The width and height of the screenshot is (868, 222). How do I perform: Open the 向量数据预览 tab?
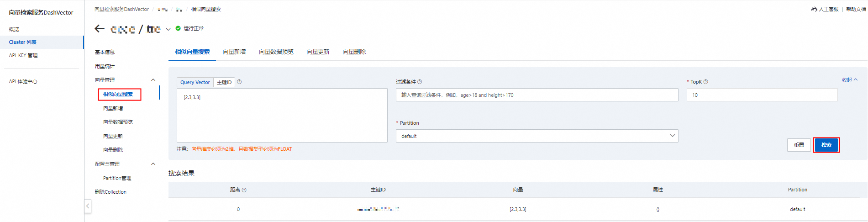(x=276, y=52)
